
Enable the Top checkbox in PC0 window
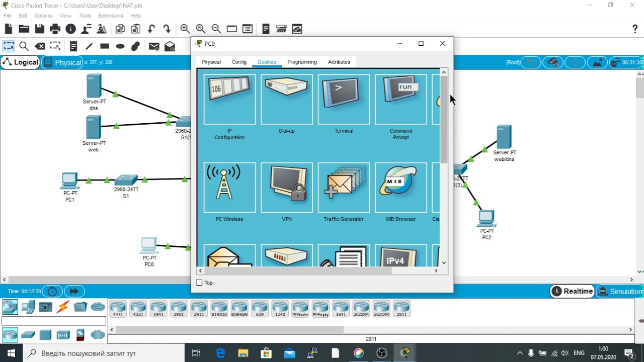[x=199, y=283]
